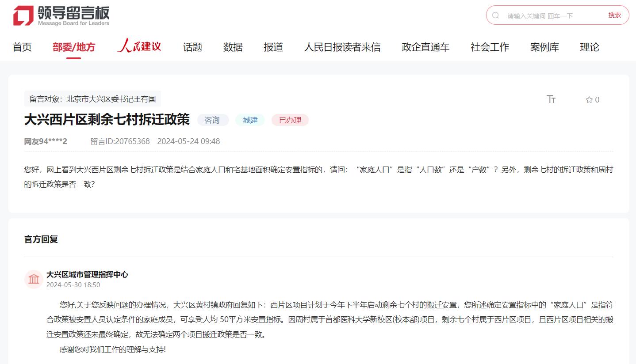Click the 大兴区城市管理指挥中心 responder name
The height and width of the screenshot is (364, 636).
(x=87, y=274)
